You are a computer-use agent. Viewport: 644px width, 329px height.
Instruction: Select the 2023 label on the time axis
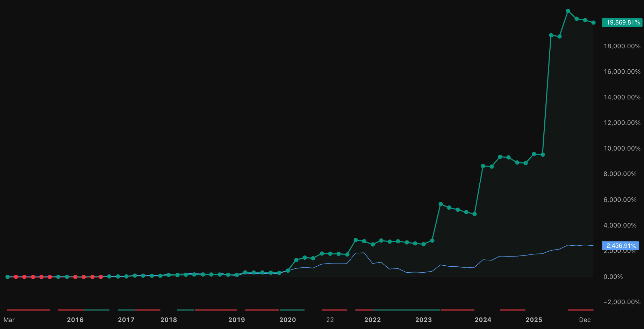tap(423, 320)
